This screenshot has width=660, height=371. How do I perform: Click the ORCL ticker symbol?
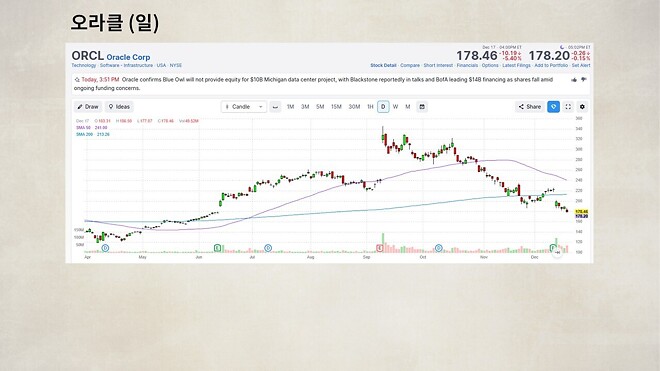pos(88,56)
